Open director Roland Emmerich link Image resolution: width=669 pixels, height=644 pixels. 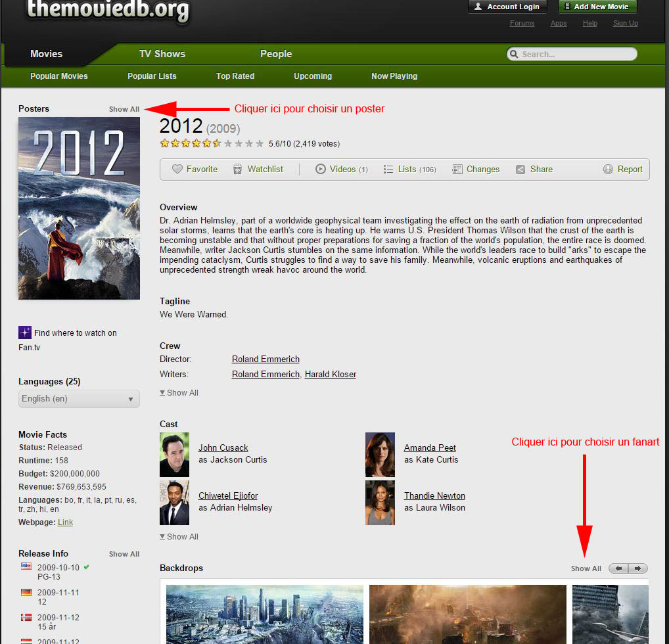265,359
